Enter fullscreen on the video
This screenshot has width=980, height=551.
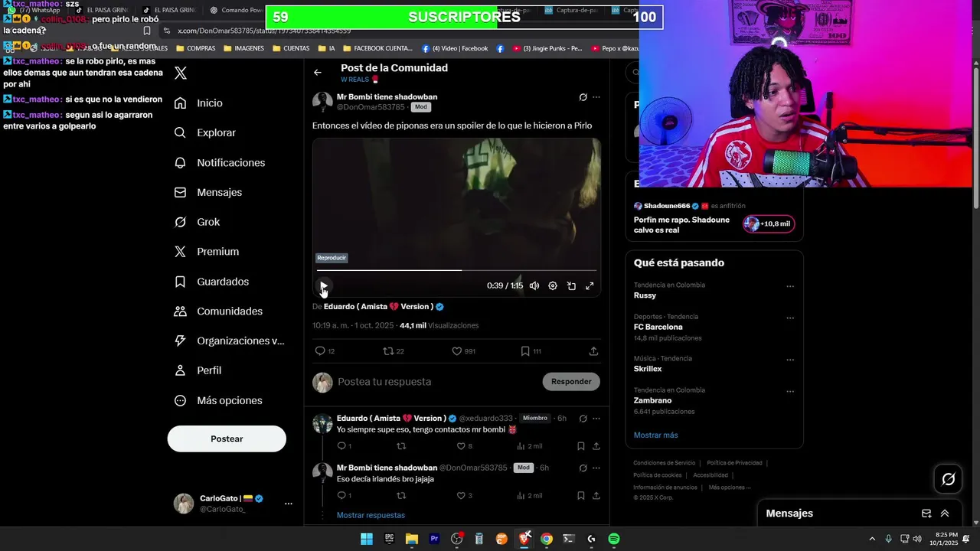point(590,285)
